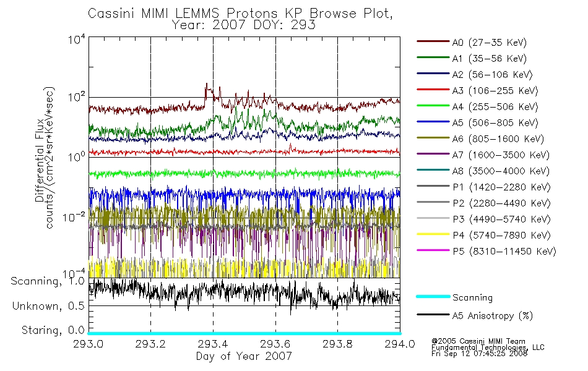588x371 pixels.
Task: Click the Fri Sep 12 07:45:25 2008 timestamp
Action: point(479,354)
